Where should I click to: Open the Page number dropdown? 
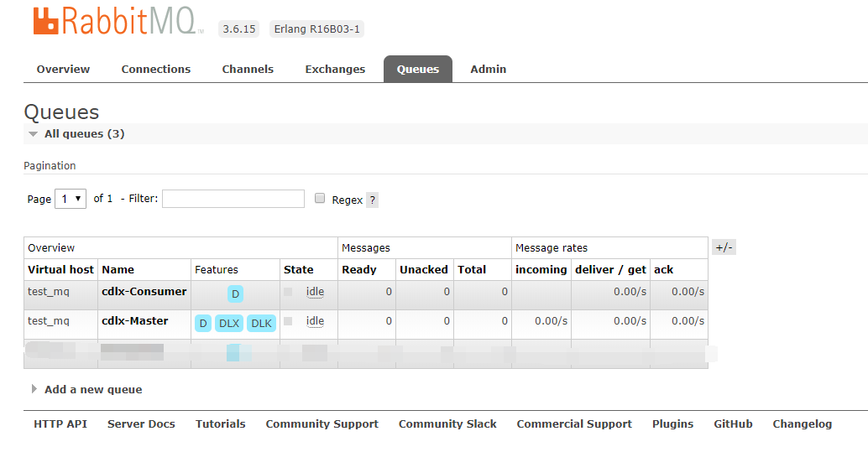click(71, 199)
